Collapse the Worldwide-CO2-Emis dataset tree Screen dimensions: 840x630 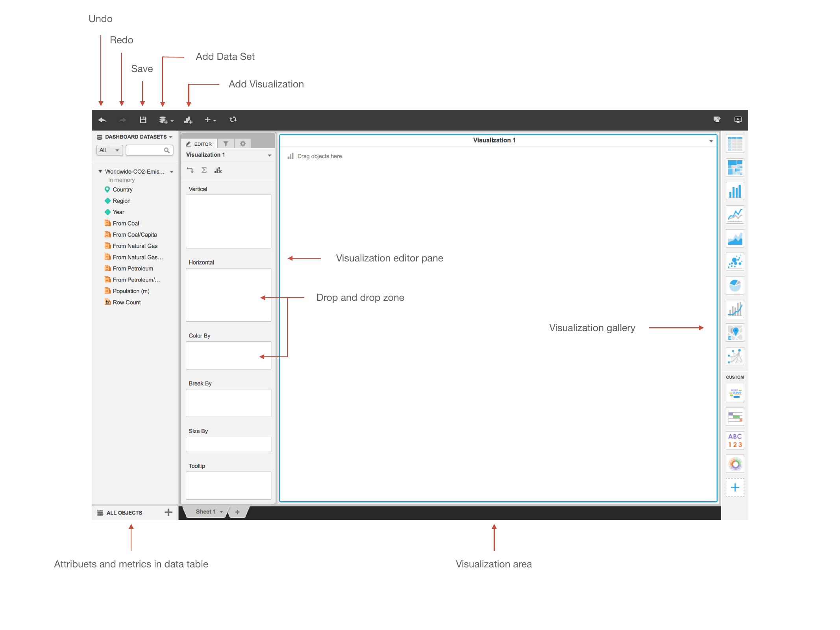click(100, 172)
